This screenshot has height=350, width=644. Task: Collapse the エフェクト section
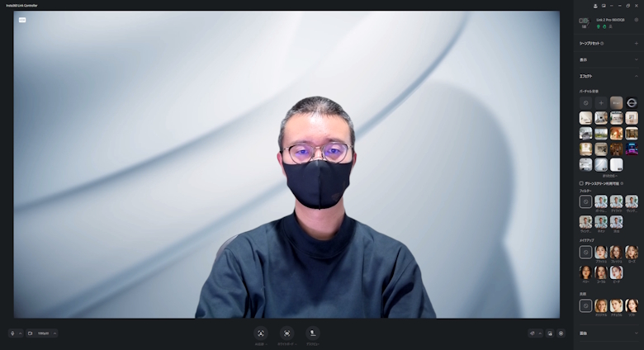coord(636,76)
